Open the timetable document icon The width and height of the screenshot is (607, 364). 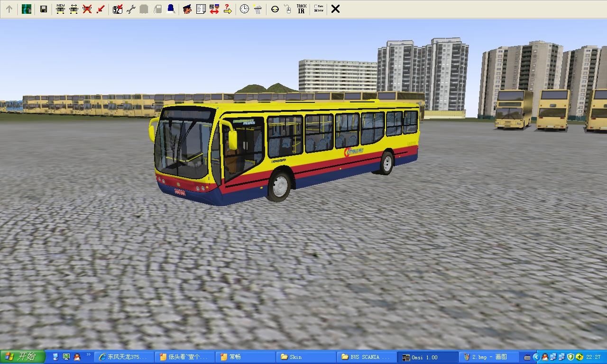click(201, 9)
